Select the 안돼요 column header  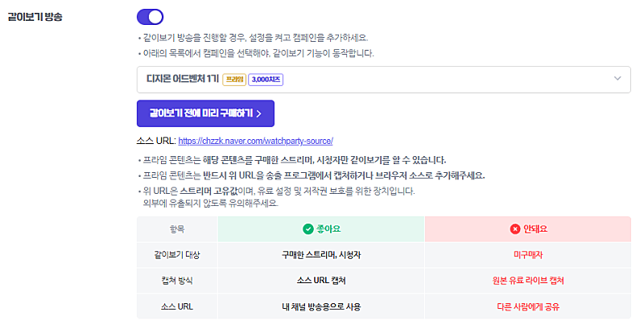point(528,229)
